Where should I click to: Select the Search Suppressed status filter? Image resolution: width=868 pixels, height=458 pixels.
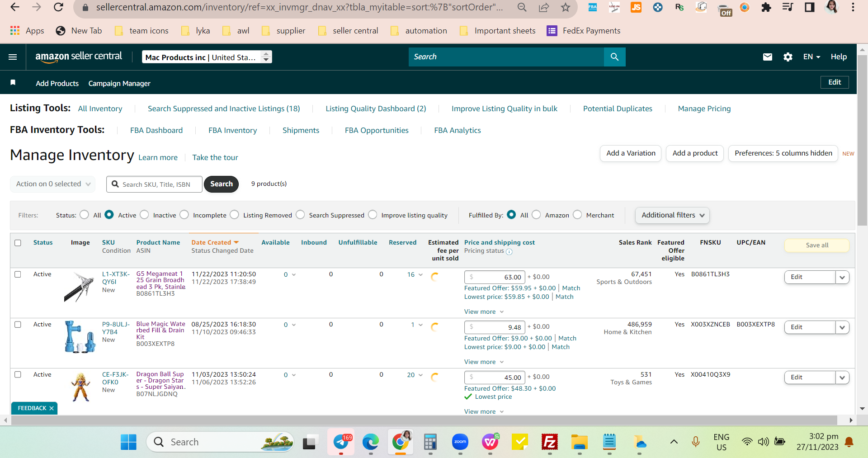pos(300,215)
